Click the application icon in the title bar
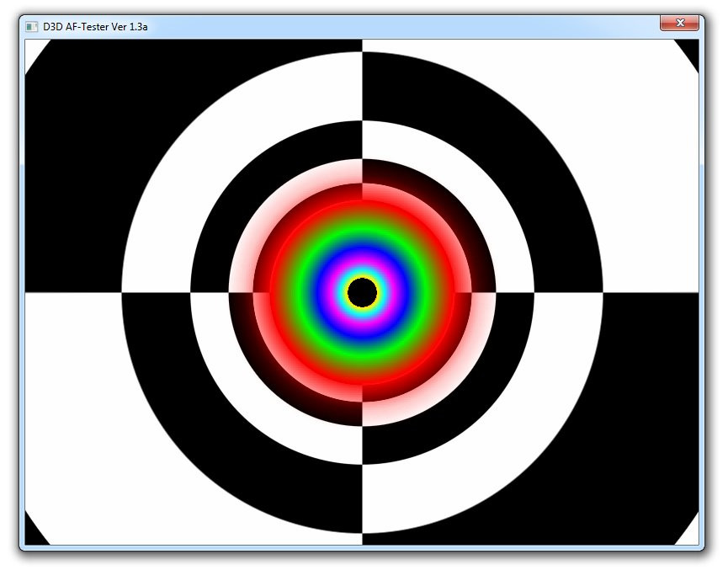 33,26
